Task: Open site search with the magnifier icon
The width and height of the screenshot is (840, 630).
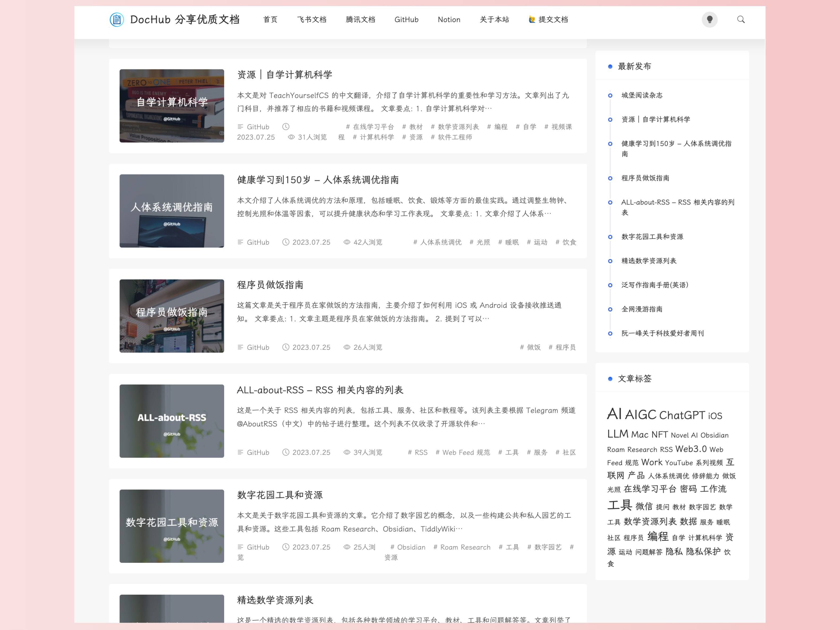Action: 740,19
